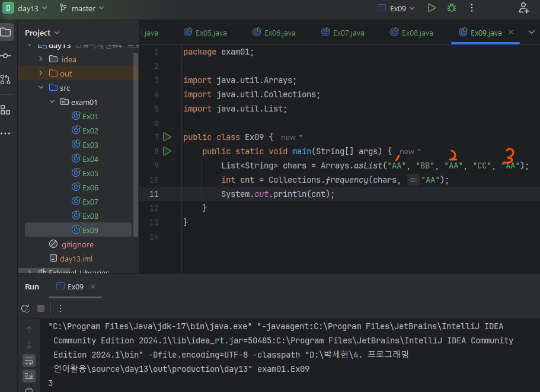Collapse the src folder node

41,88
